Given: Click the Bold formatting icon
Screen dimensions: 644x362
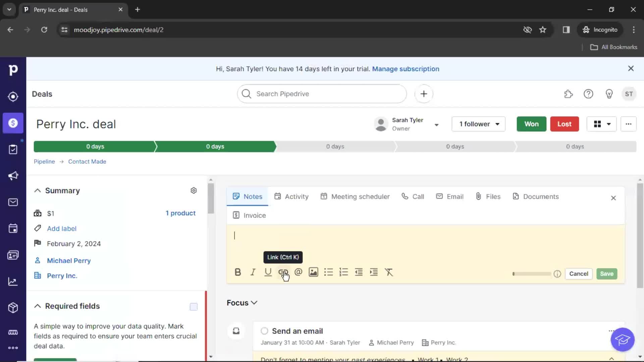Looking at the screenshot, I should coord(237,272).
